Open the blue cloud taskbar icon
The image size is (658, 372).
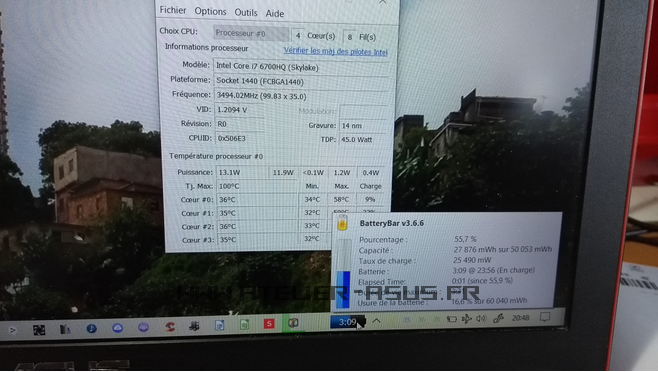pyautogui.click(x=118, y=328)
